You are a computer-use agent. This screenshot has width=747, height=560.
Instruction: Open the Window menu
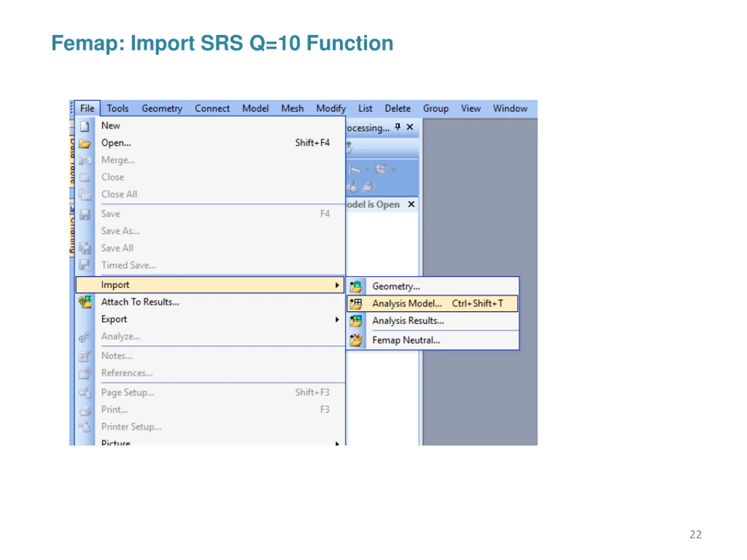coord(510,108)
